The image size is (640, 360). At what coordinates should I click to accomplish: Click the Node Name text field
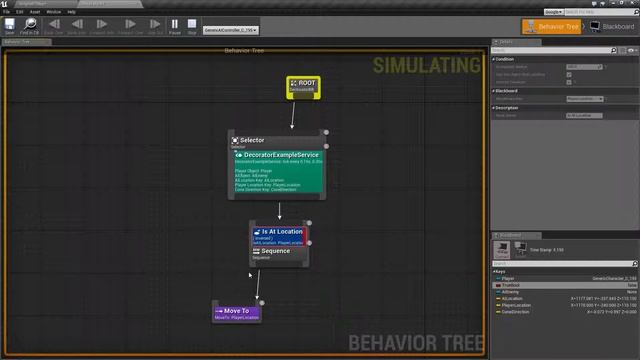tap(584, 116)
